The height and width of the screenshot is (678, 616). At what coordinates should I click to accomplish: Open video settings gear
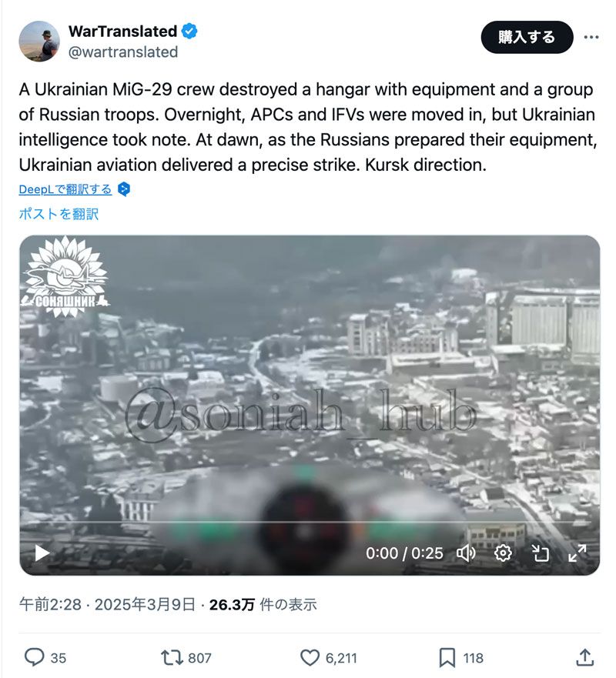coord(503,553)
